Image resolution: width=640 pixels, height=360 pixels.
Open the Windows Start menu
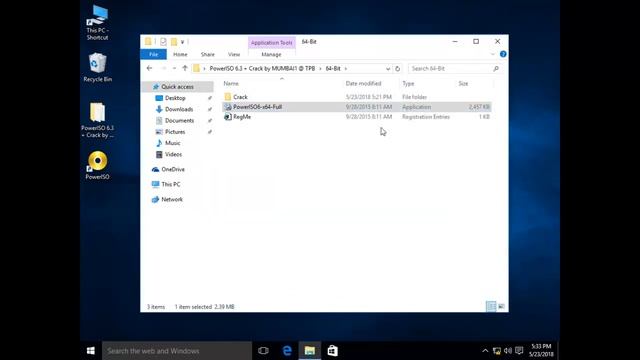click(x=91, y=351)
